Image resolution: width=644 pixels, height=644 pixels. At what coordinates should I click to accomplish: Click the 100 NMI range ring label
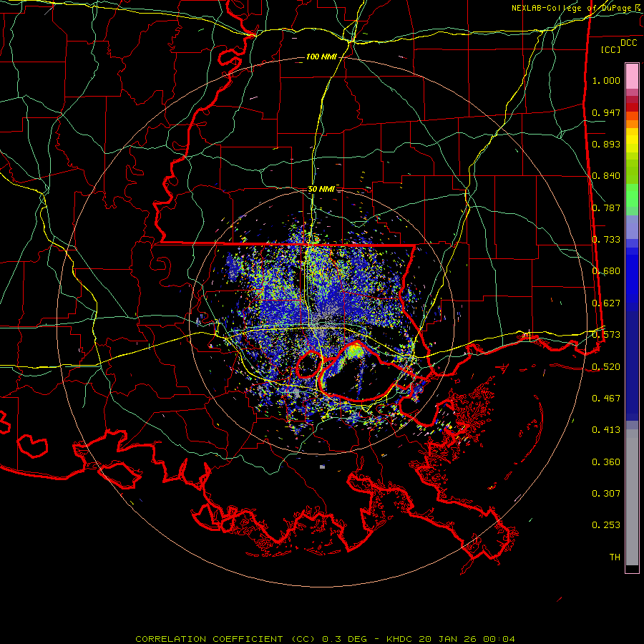[x=321, y=57]
